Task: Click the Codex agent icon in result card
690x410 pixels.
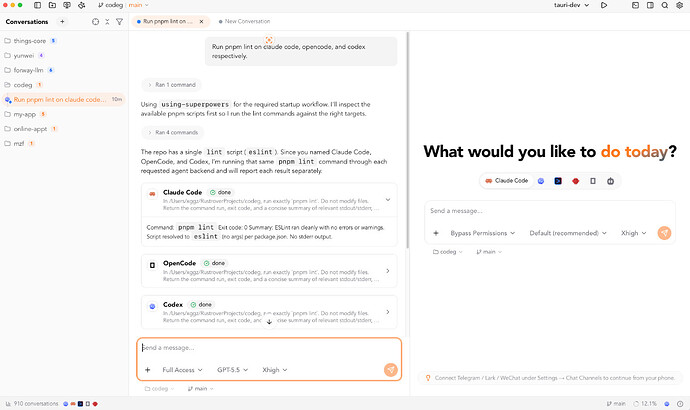Action: (152, 306)
